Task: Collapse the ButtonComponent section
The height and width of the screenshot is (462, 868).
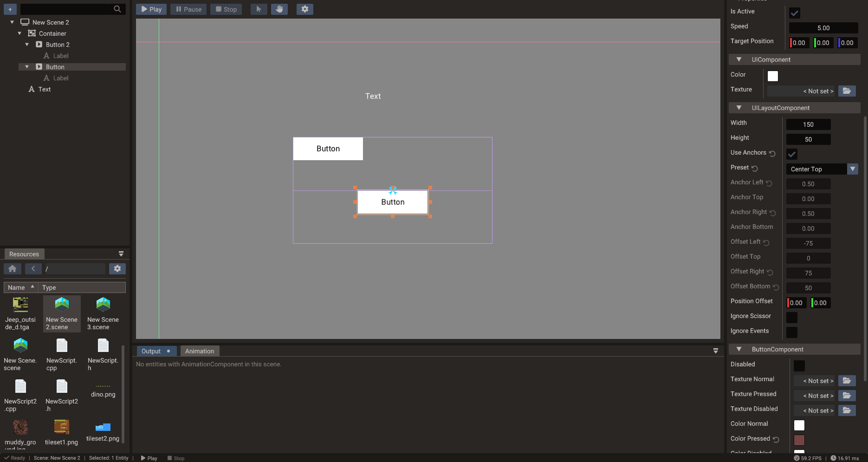Action: (739, 349)
